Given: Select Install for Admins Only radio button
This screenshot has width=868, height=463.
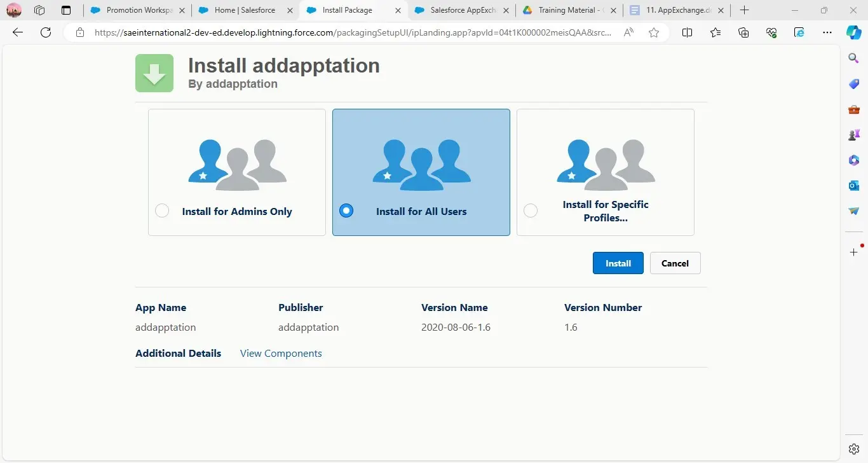Looking at the screenshot, I should [x=162, y=211].
